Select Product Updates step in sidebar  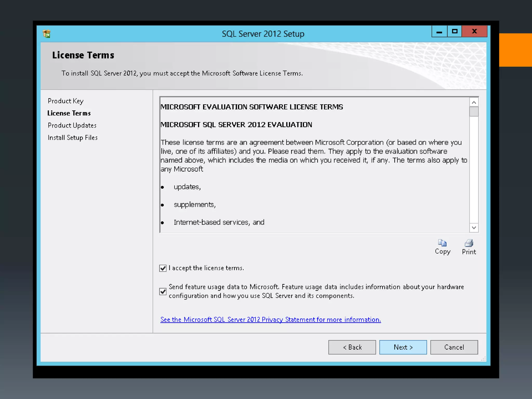coord(72,125)
